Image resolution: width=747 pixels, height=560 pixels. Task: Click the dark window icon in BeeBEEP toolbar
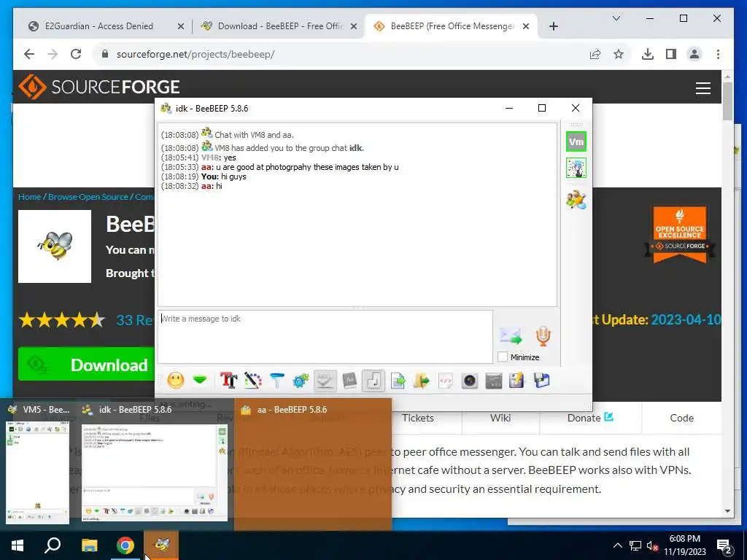pyautogui.click(x=494, y=381)
